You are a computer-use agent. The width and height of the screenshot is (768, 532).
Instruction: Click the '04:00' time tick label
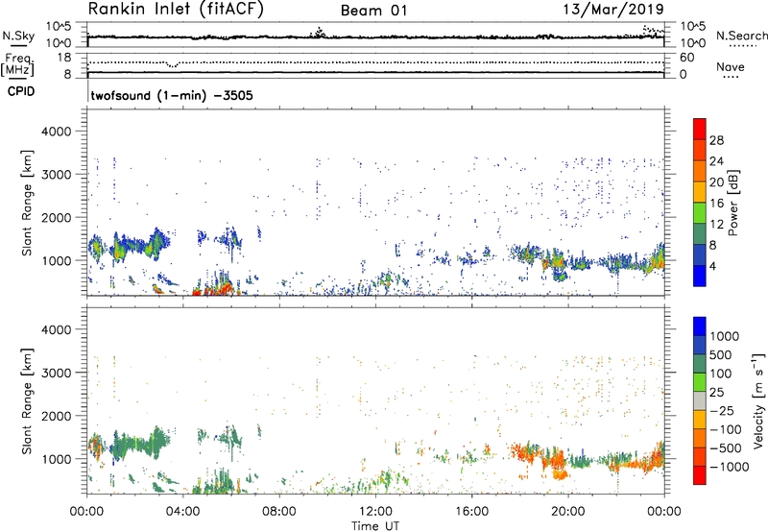click(183, 512)
